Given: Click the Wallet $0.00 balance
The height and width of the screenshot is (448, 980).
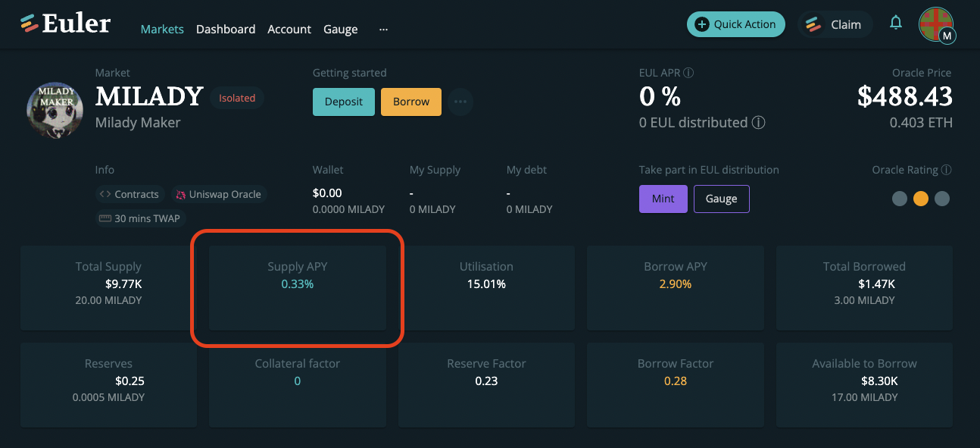Looking at the screenshot, I should pos(327,193).
